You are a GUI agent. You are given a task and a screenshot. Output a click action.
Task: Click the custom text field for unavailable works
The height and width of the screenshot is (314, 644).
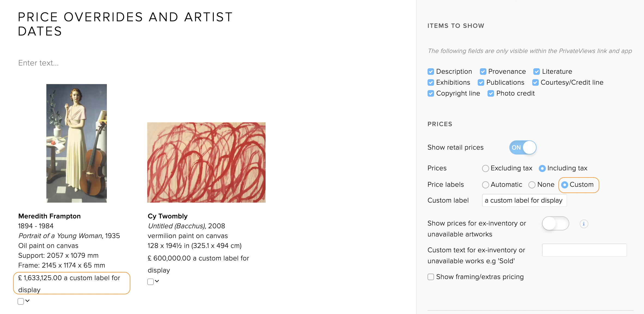point(584,250)
